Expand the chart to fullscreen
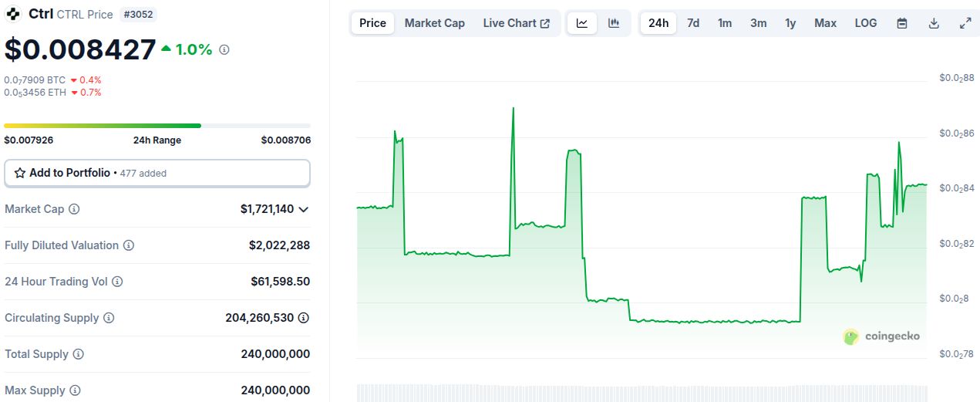Image resolution: width=980 pixels, height=402 pixels. pyautogui.click(x=965, y=23)
